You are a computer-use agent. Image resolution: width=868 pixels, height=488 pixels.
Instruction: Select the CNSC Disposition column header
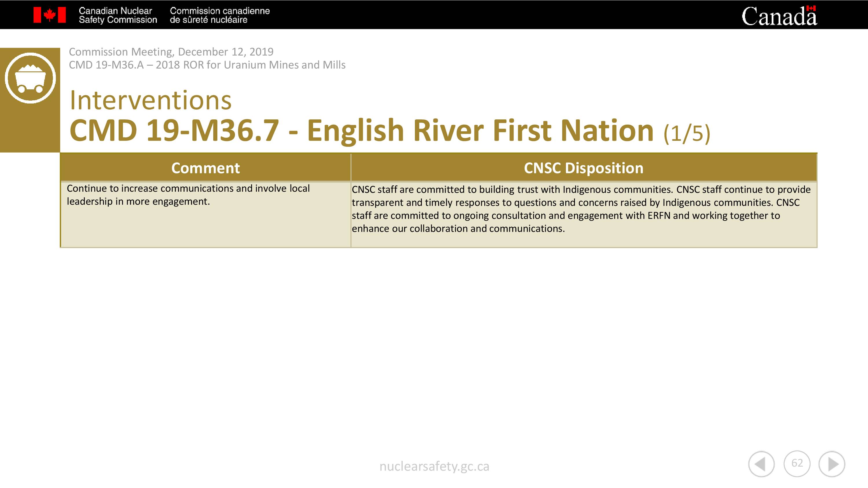click(x=584, y=167)
